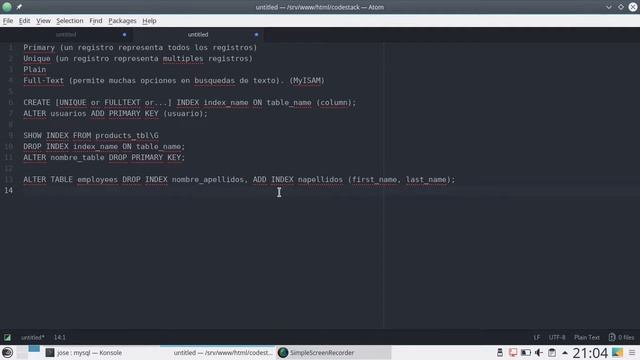The image size is (640, 360).
Task: Open the Selection menu
Action: tap(70, 21)
